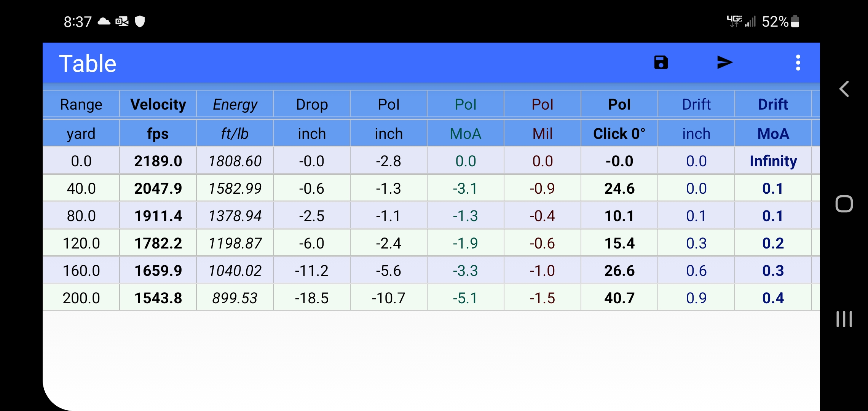Tap the battery icon in status bar
Viewport: 868px width, 411px height.
[x=795, y=21]
